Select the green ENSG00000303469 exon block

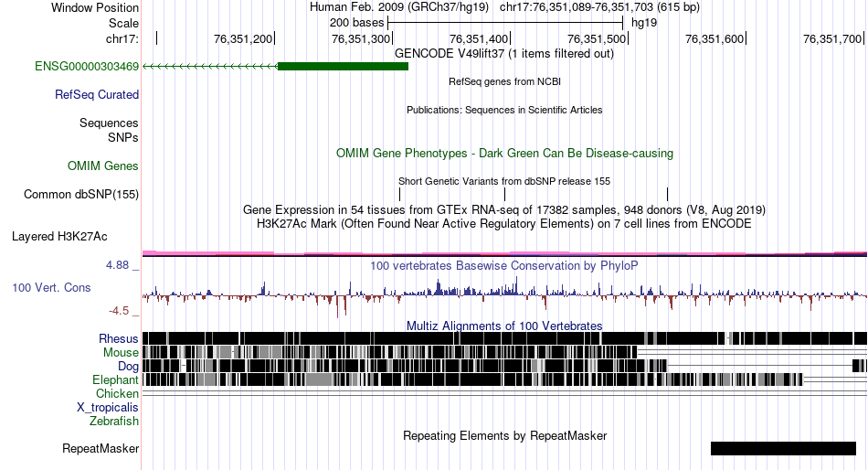[343, 67]
